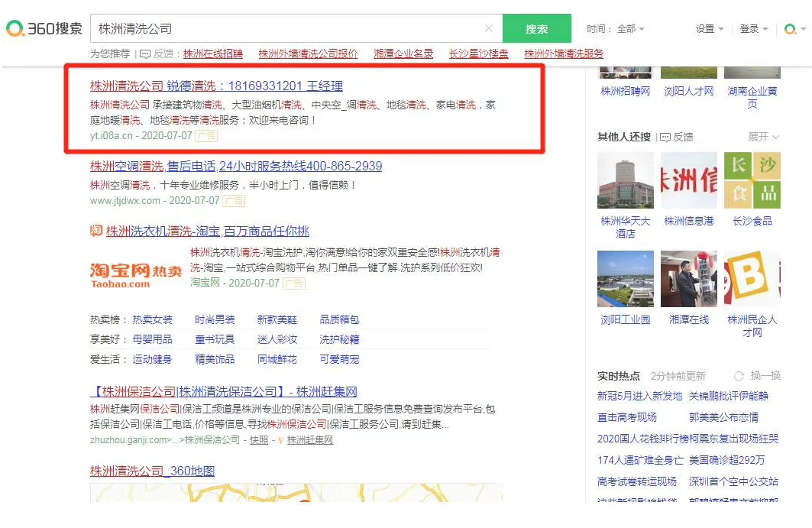
Task: Clear the search box with the X icon
Action: [x=488, y=28]
